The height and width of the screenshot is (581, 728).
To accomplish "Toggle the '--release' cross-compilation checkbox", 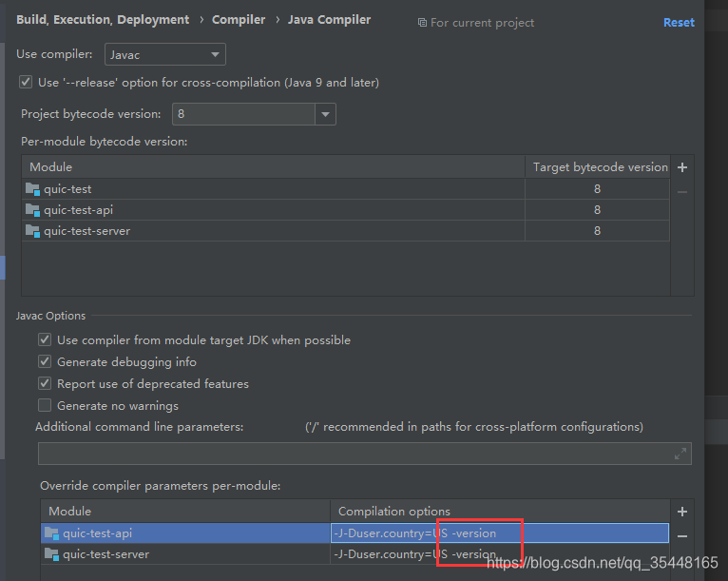I will pos(26,82).
